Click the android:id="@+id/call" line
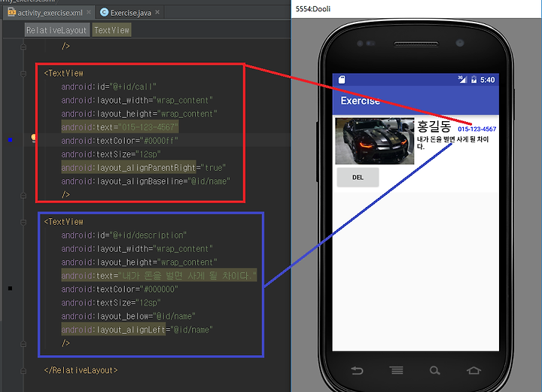This screenshot has height=392, width=542. point(108,87)
